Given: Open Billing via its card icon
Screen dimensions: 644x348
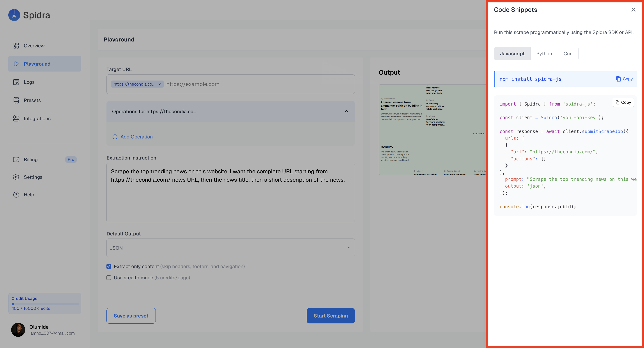Looking at the screenshot, I should pyautogui.click(x=16, y=160).
